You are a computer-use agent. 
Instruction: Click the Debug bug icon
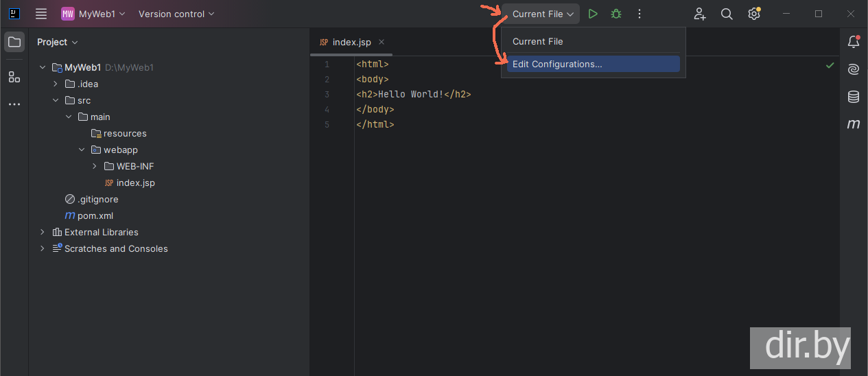[616, 14]
